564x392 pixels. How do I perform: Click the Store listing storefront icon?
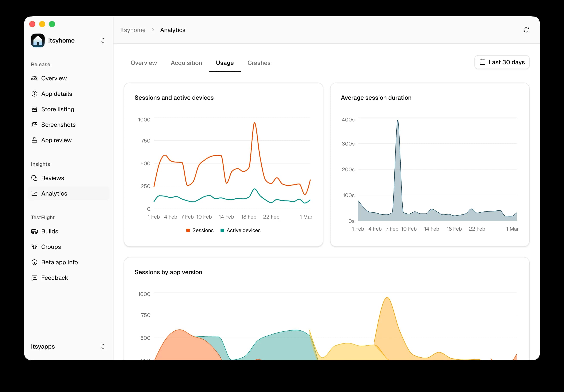coord(35,109)
